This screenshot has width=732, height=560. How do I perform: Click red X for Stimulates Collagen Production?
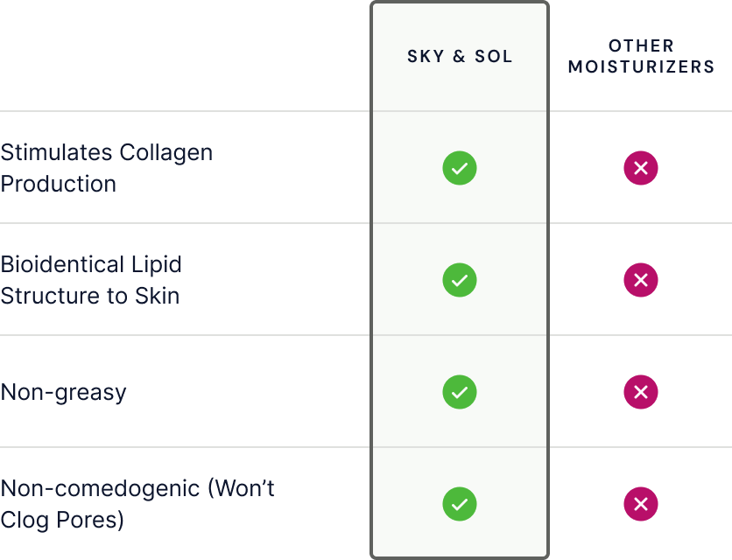(641, 168)
